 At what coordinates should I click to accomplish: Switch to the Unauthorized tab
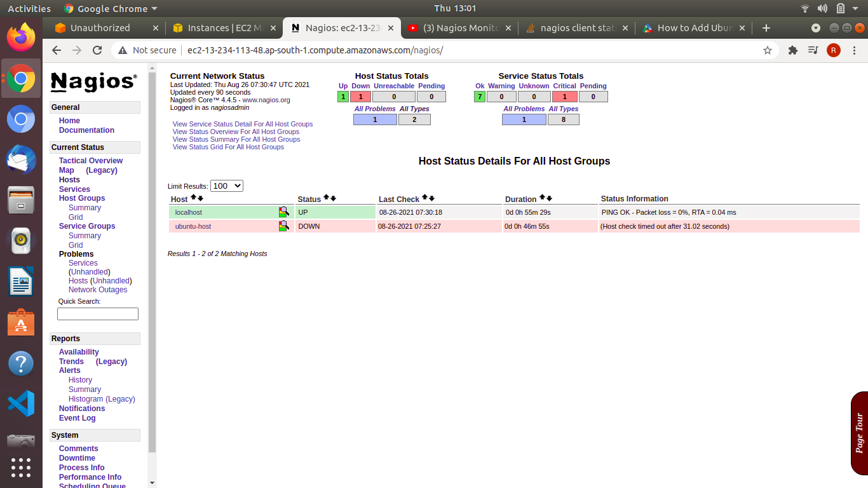pos(100,28)
